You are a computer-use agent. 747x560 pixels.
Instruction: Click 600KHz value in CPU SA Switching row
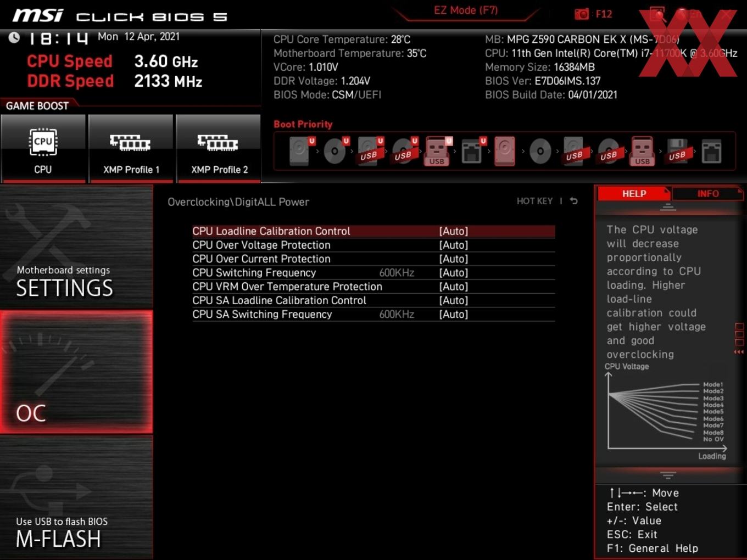397,314
